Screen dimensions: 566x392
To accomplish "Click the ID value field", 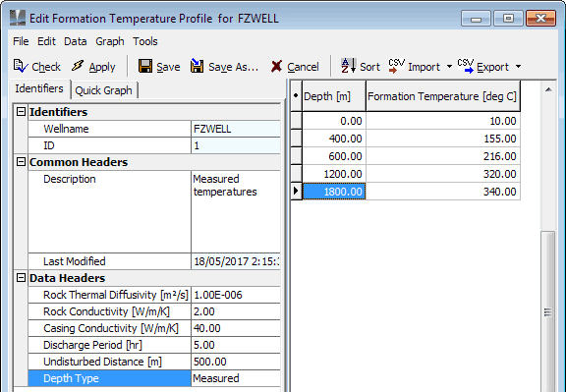I will pyautogui.click(x=236, y=145).
